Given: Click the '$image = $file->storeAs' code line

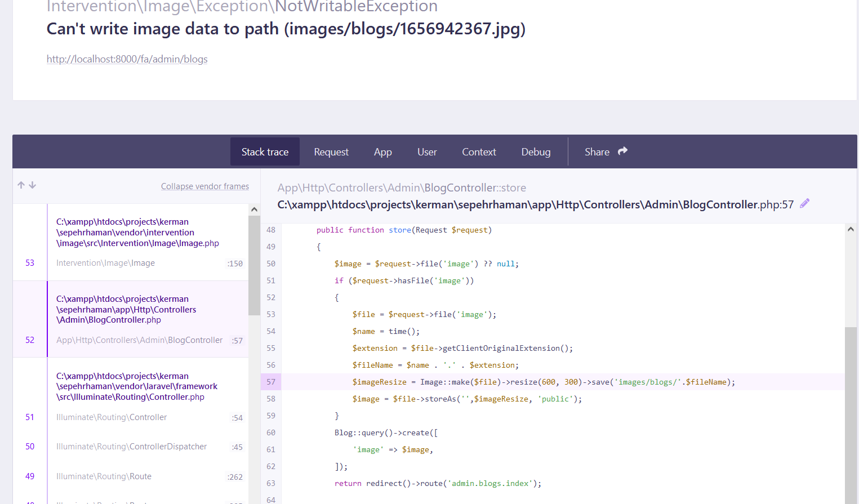Looking at the screenshot, I should point(467,399).
